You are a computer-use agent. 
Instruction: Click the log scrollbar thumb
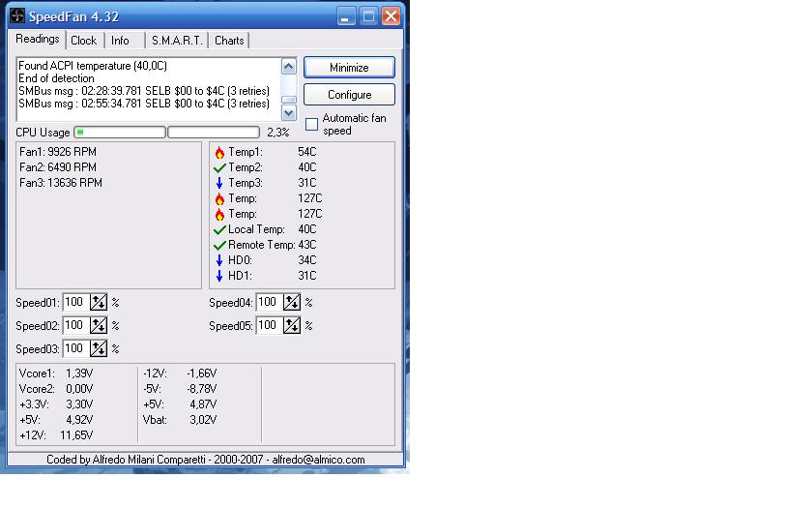(x=288, y=100)
